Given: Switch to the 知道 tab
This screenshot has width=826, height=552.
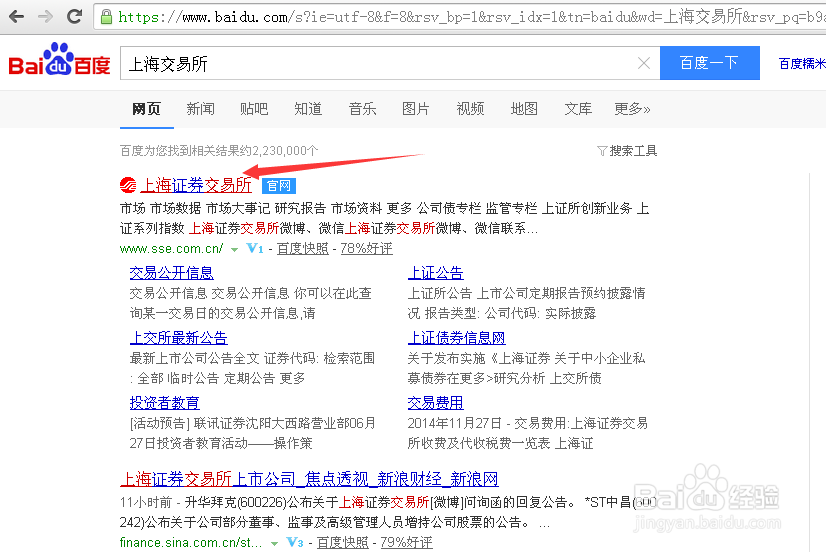Looking at the screenshot, I should click(x=308, y=109).
